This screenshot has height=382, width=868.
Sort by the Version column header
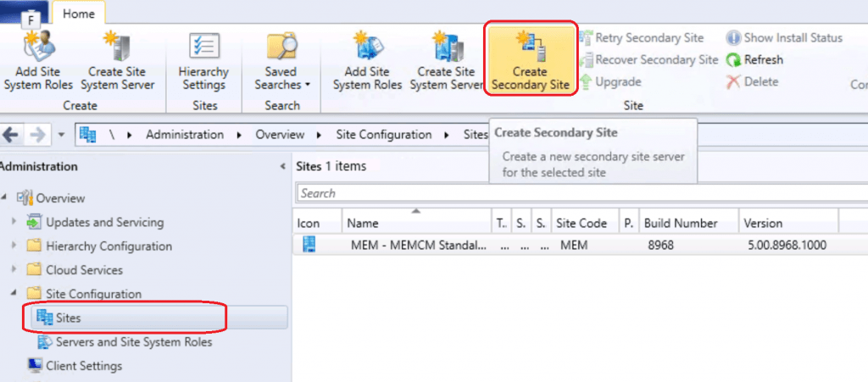(x=788, y=224)
